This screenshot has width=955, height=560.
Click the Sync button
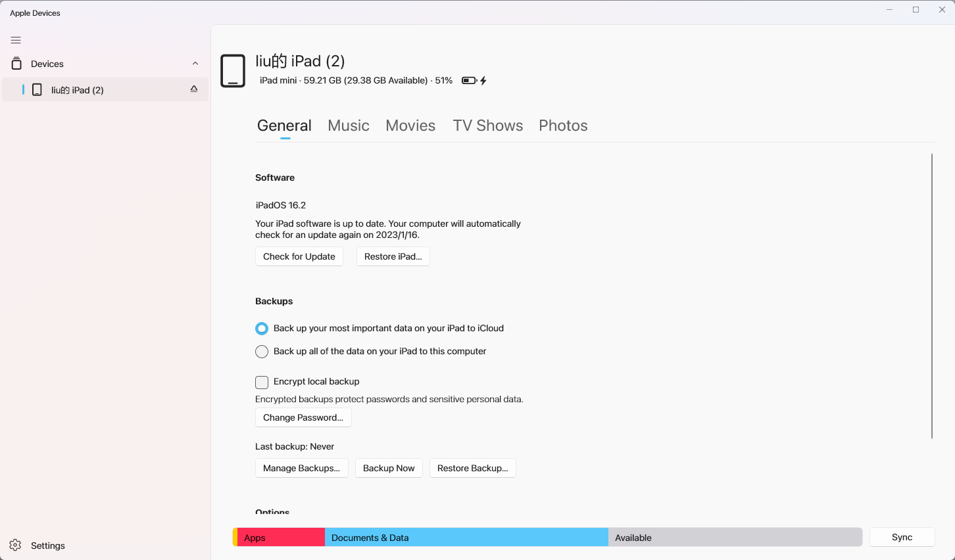coord(902,537)
